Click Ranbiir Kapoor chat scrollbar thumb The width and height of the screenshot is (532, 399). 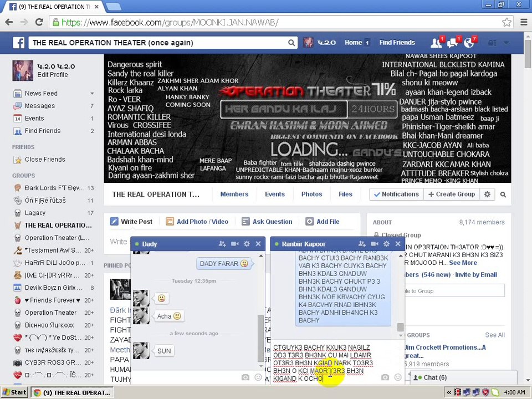[x=400, y=327]
